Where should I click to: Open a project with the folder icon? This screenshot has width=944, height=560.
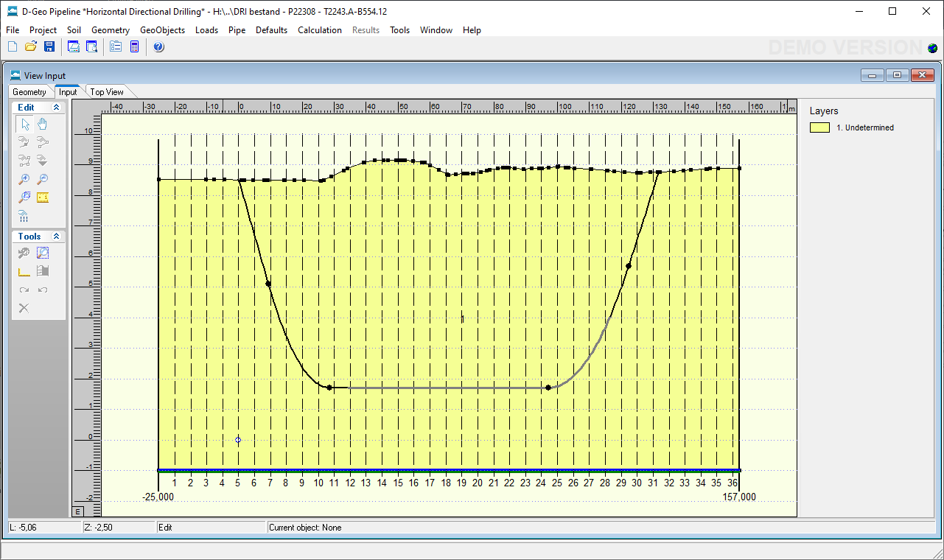click(x=31, y=47)
